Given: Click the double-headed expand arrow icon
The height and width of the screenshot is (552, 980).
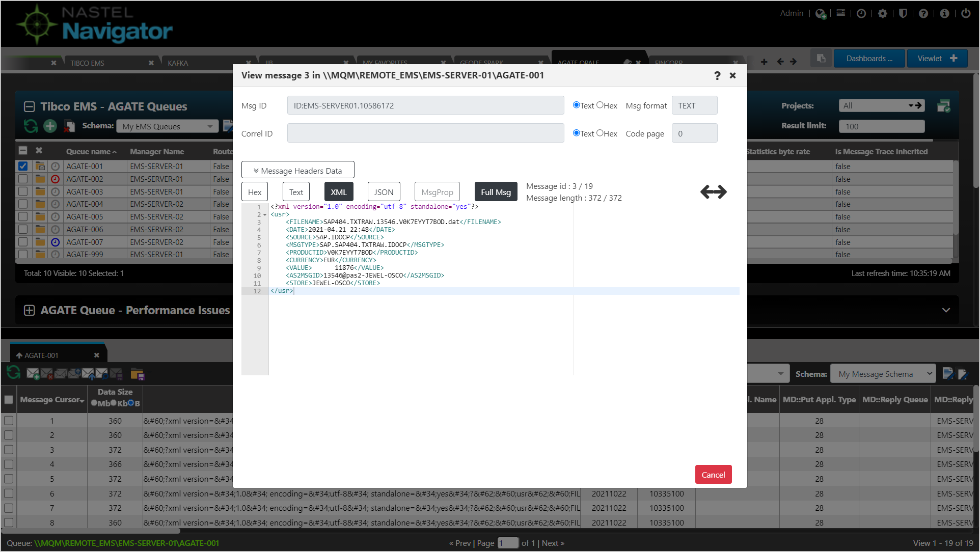Looking at the screenshot, I should 713,192.
